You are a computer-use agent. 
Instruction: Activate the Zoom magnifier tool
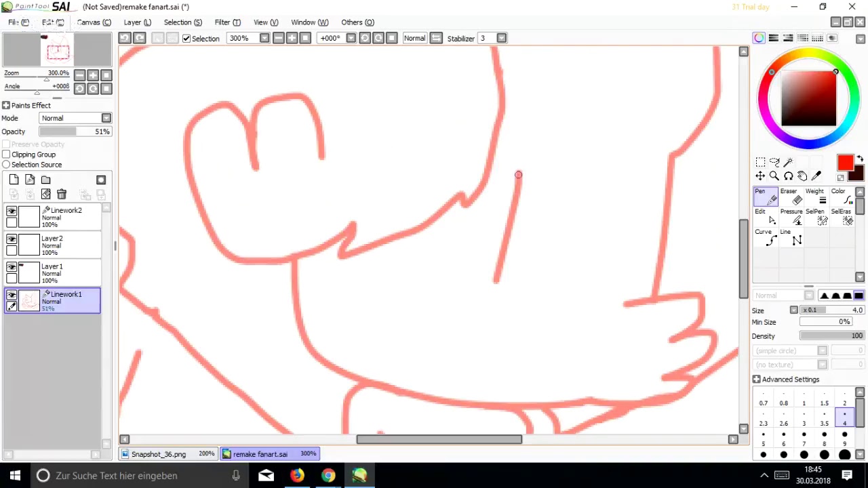tap(774, 176)
